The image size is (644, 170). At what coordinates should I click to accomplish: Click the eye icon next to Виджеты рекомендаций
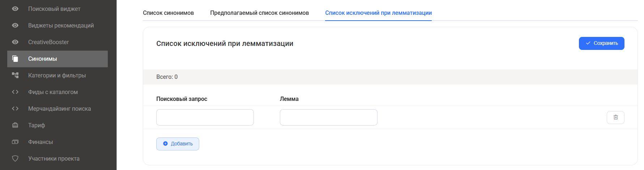click(x=15, y=25)
